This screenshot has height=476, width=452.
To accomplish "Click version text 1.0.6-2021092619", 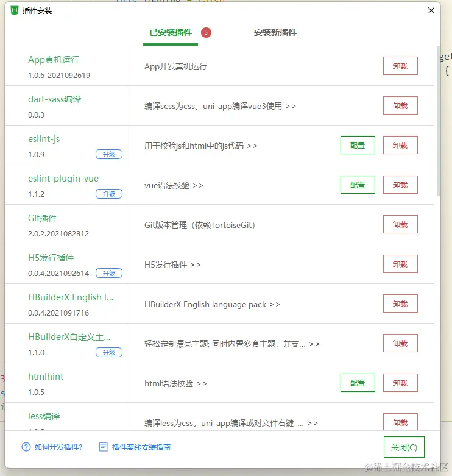I will [59, 76].
